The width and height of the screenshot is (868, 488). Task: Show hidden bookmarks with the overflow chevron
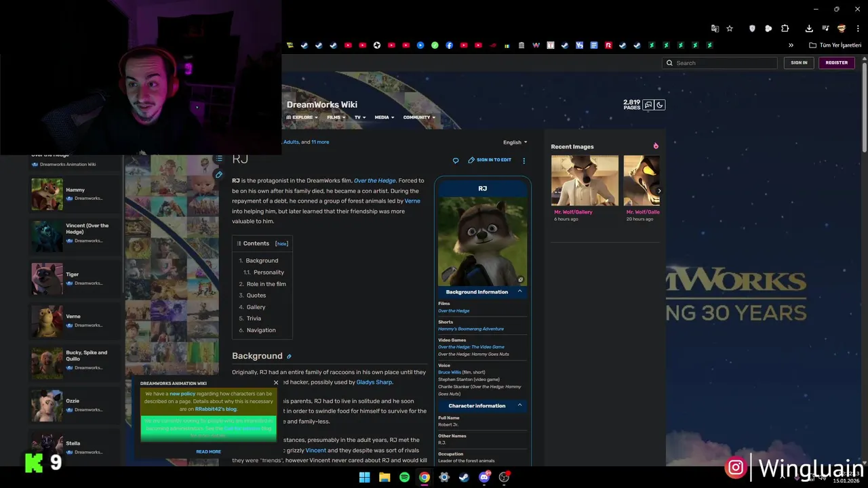[791, 45]
